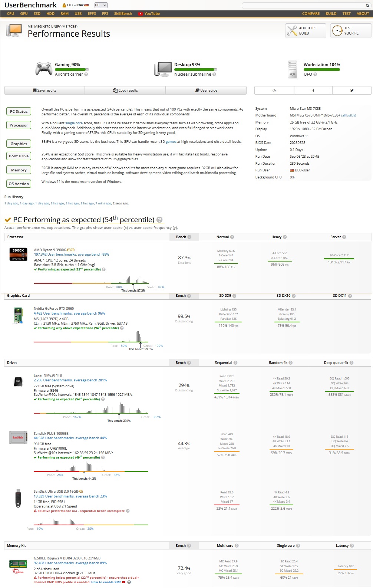Open help for Random 4k column
The image size is (373, 588).
pos(291,363)
